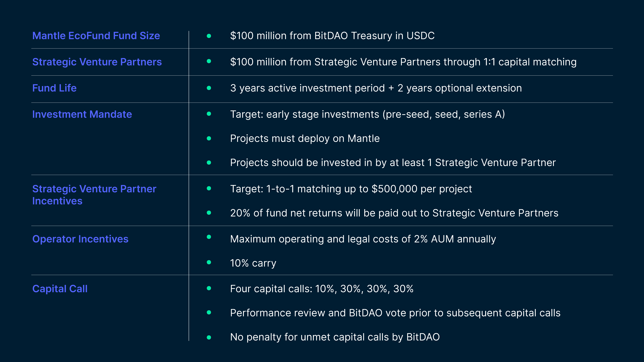Select the '1:1 capital matching' text line
This screenshot has width=644, height=362.
point(403,62)
